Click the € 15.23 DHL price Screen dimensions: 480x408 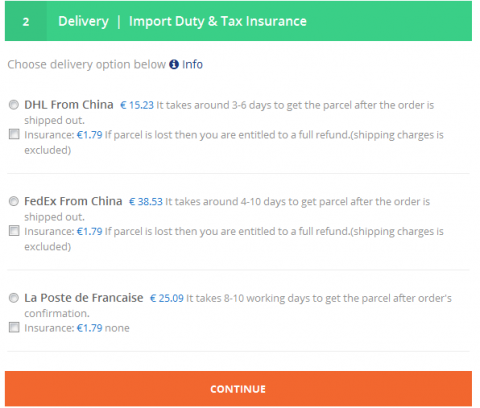(x=137, y=105)
